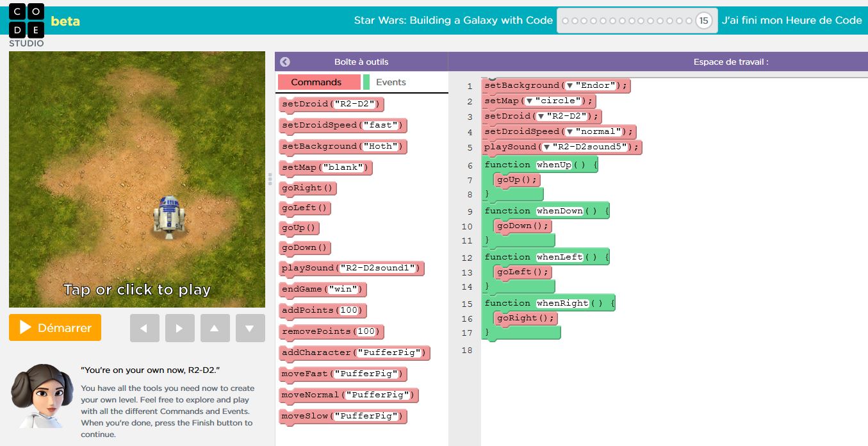Click line number 18 in workspace
Viewport: 868px width, 446px height.
tap(466, 350)
